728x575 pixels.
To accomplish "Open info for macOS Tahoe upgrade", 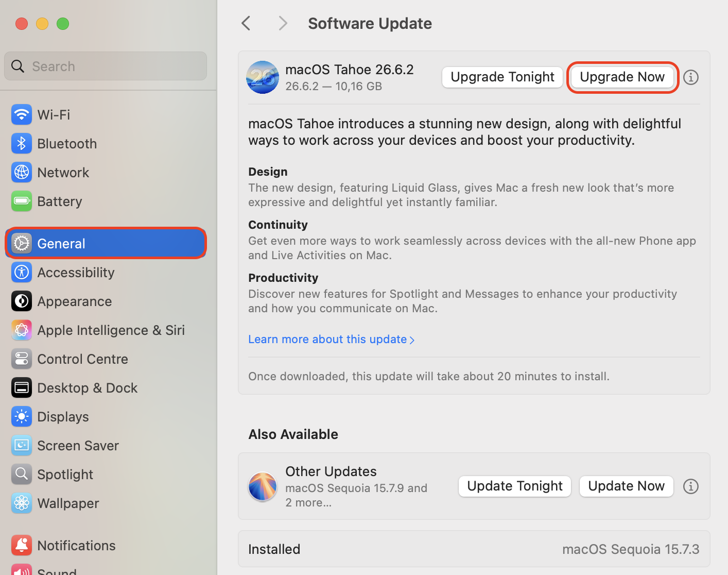I will (x=691, y=77).
